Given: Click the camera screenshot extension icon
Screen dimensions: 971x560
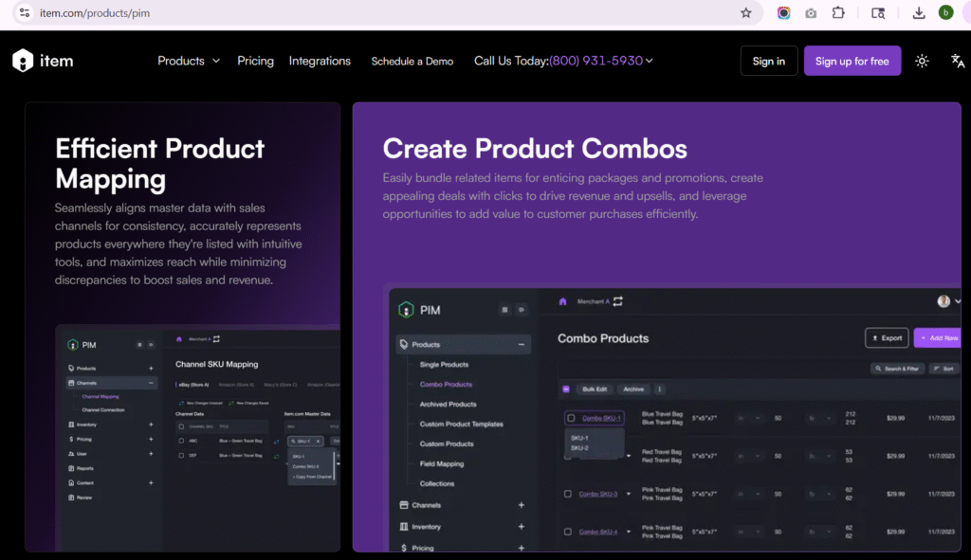Looking at the screenshot, I should point(811,13).
